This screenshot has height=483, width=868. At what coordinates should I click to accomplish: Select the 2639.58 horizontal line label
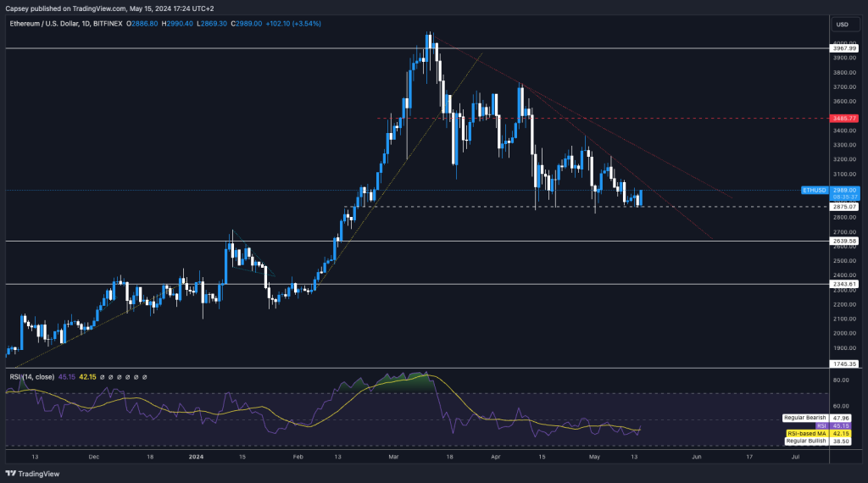845,241
